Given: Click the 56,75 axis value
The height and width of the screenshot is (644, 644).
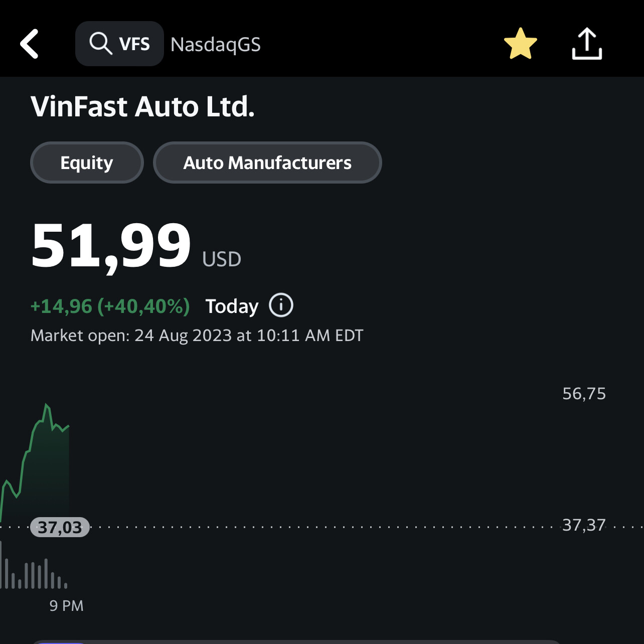Looking at the screenshot, I should 584,394.
